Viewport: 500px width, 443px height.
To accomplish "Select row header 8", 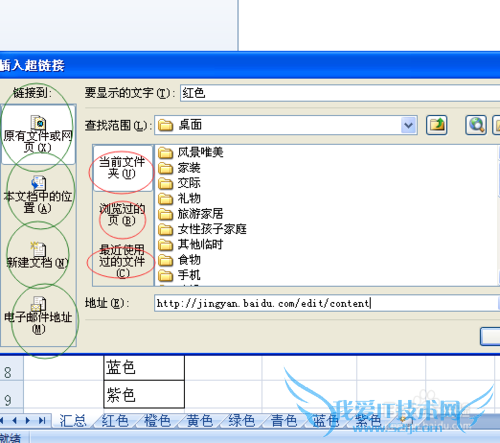I will coord(11,368).
